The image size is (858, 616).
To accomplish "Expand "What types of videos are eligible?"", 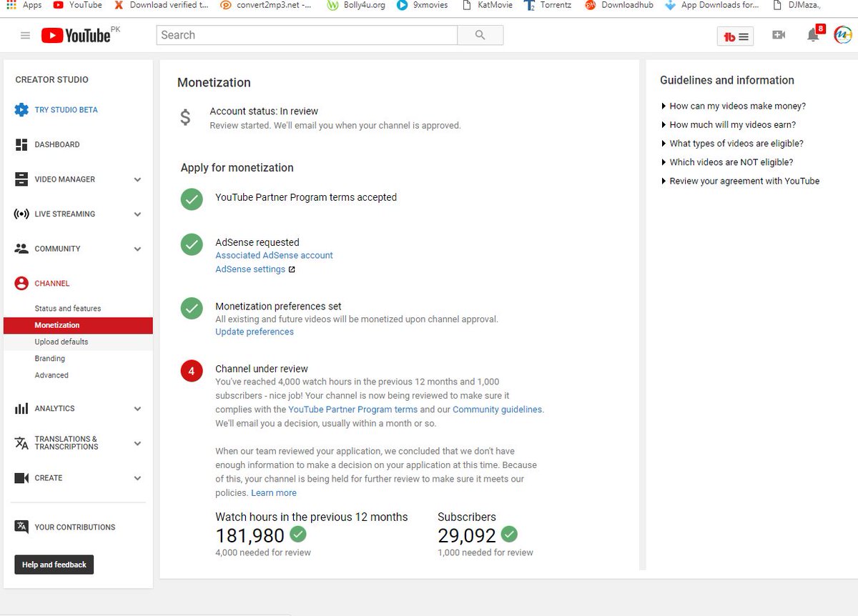I will click(732, 144).
